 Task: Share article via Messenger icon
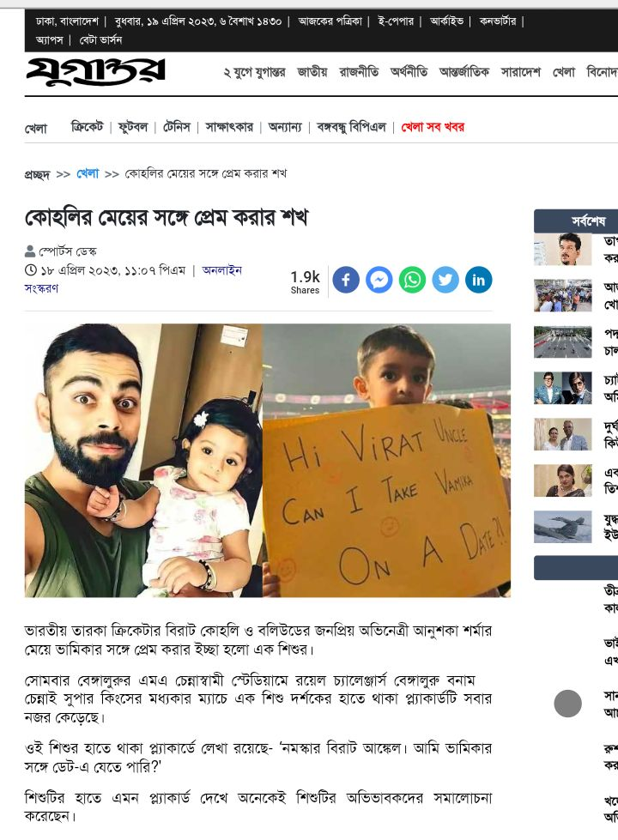pyautogui.click(x=379, y=280)
